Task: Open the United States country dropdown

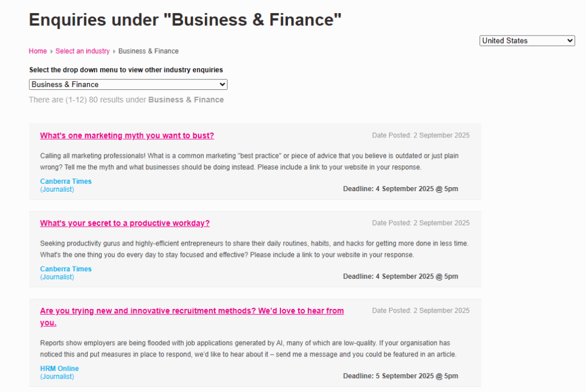Action: click(526, 41)
